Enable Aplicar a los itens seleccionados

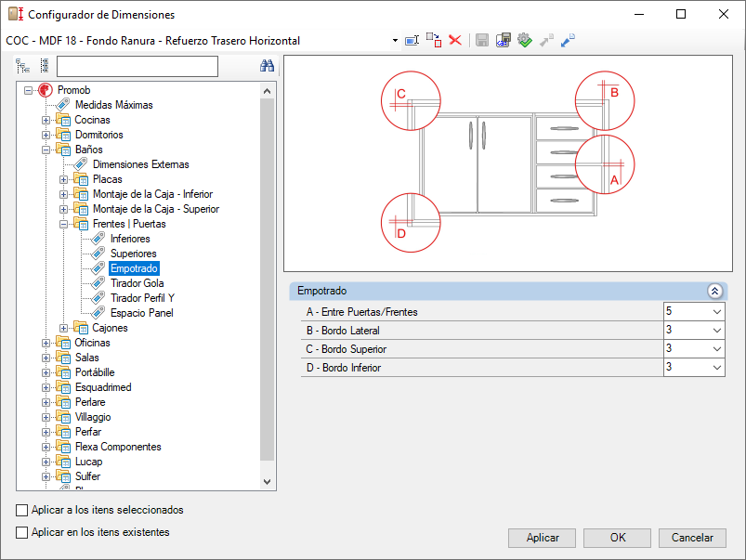(x=22, y=510)
